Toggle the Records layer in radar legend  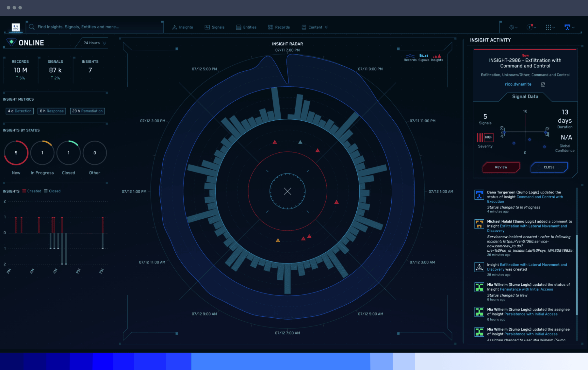click(410, 58)
